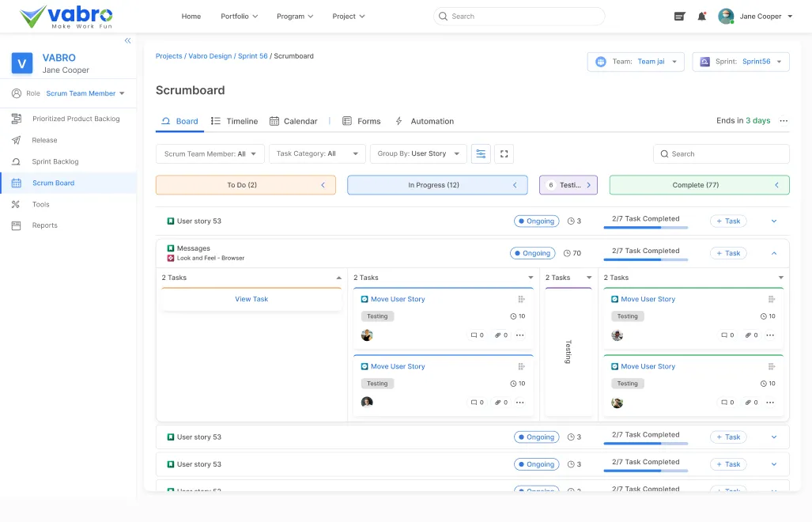Open Release in the sidebar

(44, 140)
